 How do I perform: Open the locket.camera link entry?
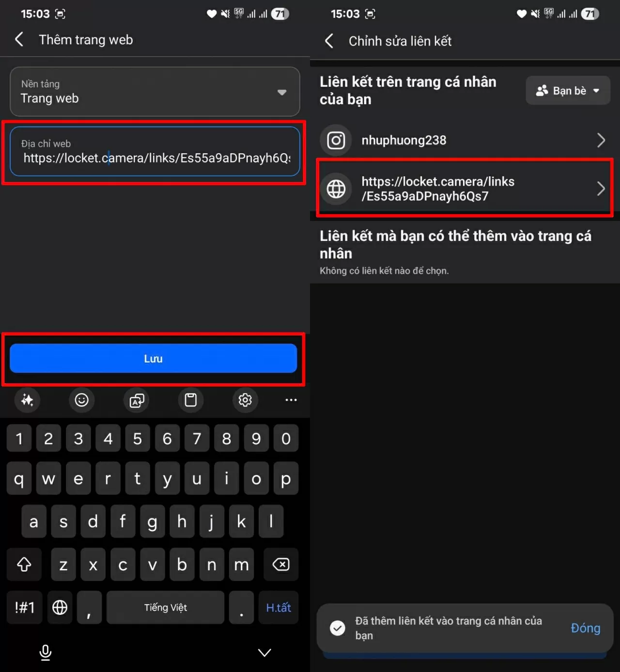click(x=465, y=188)
